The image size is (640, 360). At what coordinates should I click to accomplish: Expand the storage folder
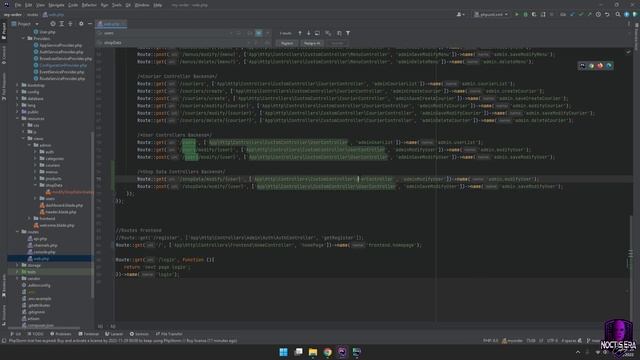click(x=18, y=265)
